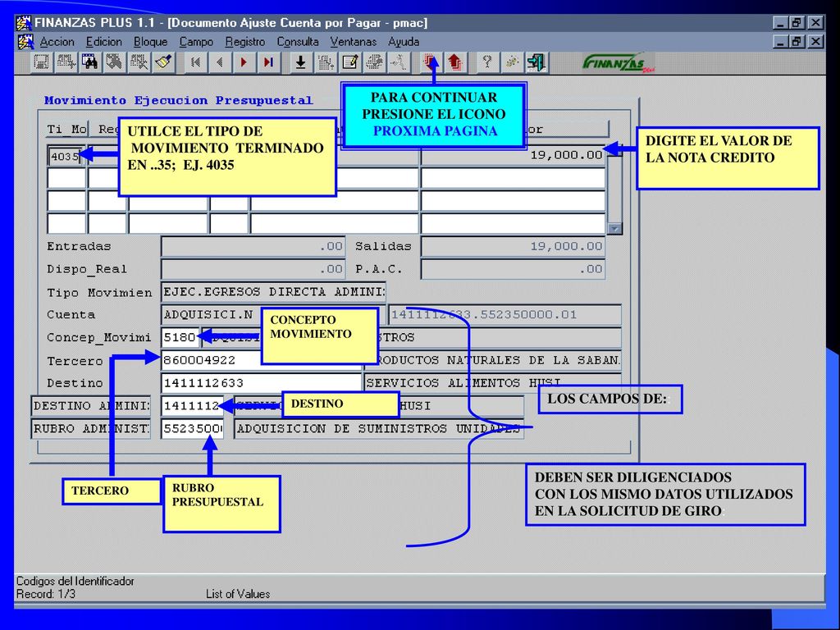This screenshot has height=630, width=840.
Task: Click the P.A.C. amount field
Action: [x=514, y=269]
